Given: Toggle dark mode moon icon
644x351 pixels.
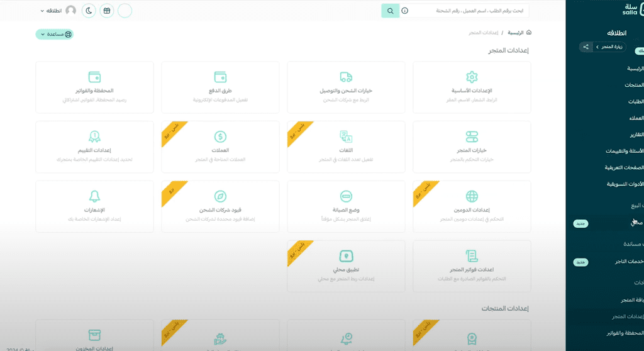Looking at the screenshot, I should [x=89, y=11].
